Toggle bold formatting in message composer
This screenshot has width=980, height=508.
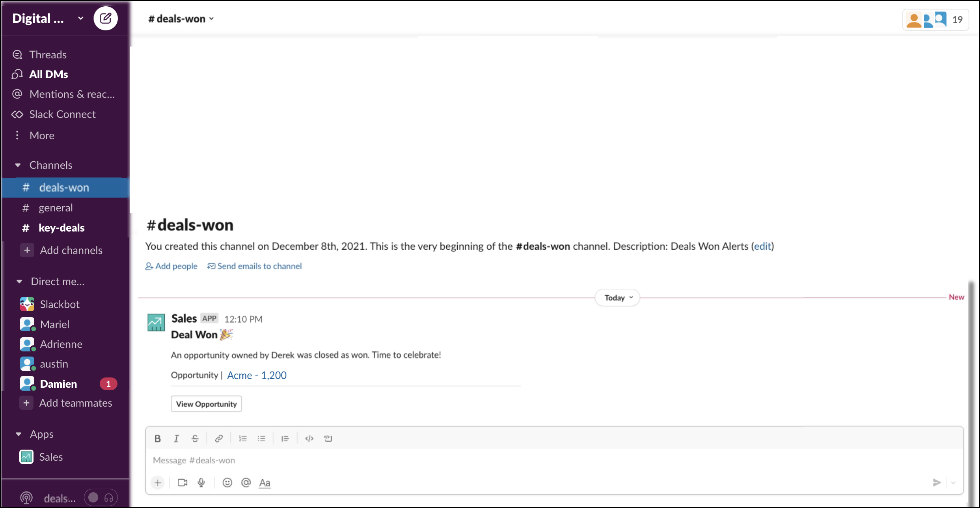158,438
